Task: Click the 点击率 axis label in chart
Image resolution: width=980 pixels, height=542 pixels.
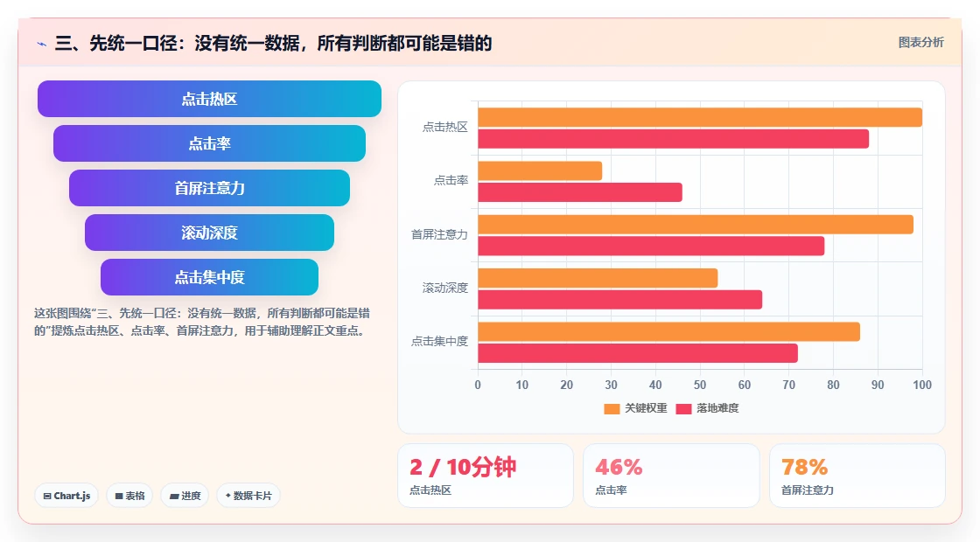Action: point(451,181)
